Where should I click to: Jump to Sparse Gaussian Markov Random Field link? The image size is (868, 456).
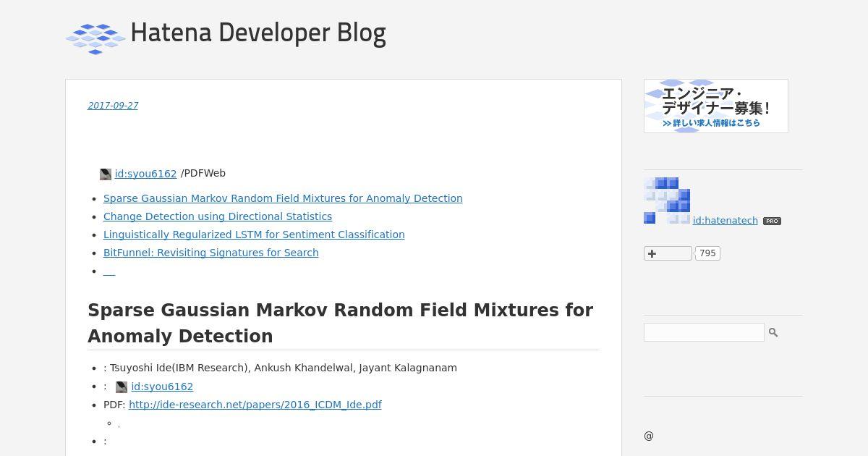[283, 198]
